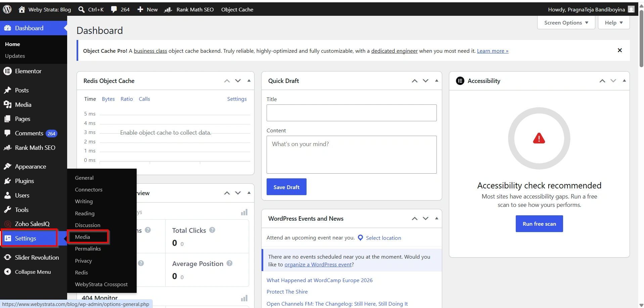Click the Elementor icon in sidebar
Screen dimensions: 644x308
click(7, 71)
